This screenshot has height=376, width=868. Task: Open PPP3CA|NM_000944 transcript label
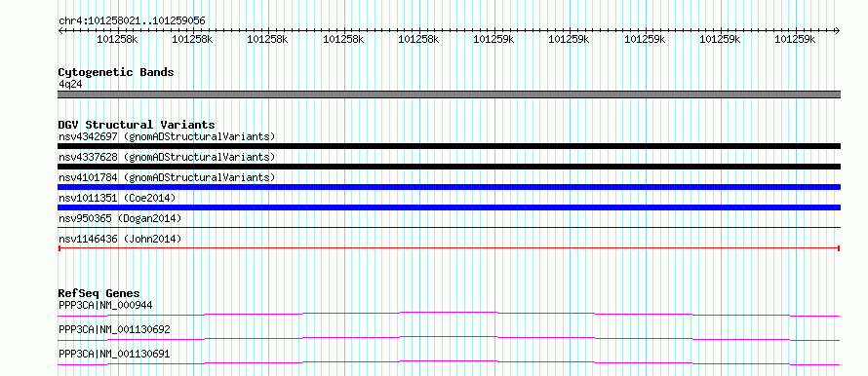point(105,305)
